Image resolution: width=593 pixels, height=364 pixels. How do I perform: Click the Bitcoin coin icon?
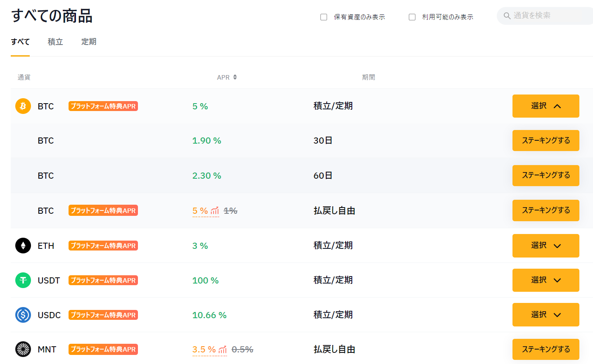pos(23,106)
